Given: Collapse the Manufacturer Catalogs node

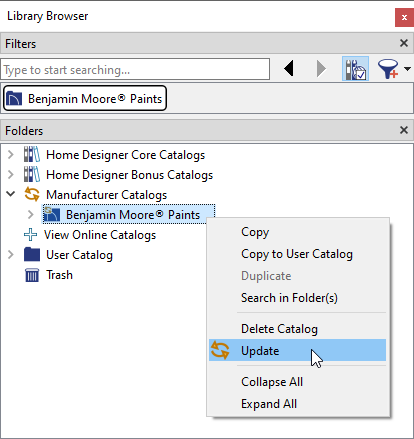Looking at the screenshot, I should pyautogui.click(x=11, y=194).
